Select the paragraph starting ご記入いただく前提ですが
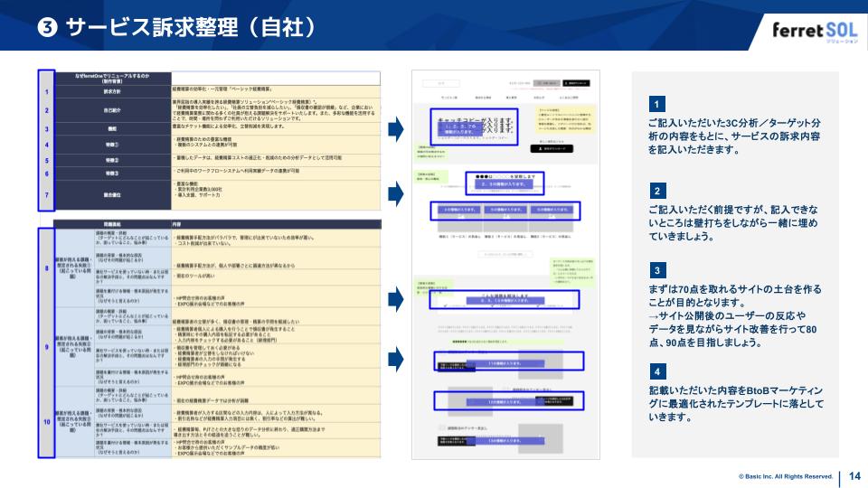Viewport: 868px width, 488px height. (x=733, y=223)
